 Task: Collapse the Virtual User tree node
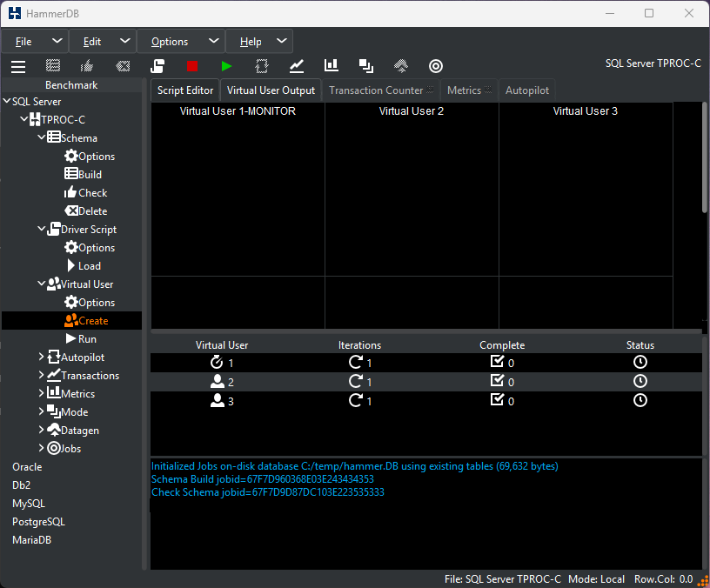click(x=41, y=284)
